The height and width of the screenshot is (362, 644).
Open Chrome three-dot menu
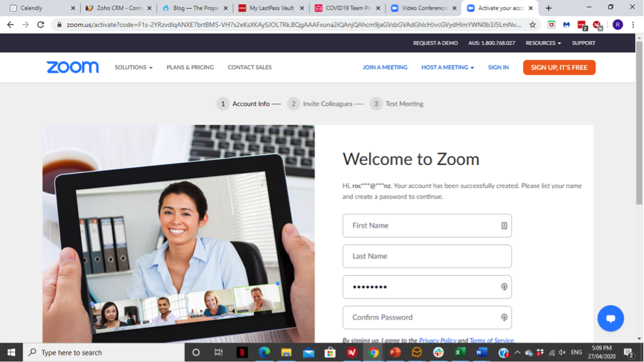pyautogui.click(x=633, y=25)
